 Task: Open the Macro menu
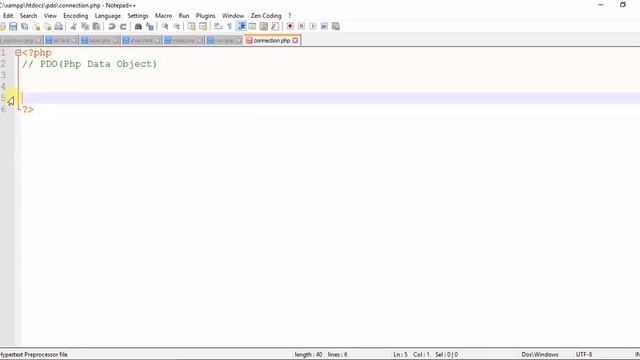pyautogui.click(x=163, y=16)
